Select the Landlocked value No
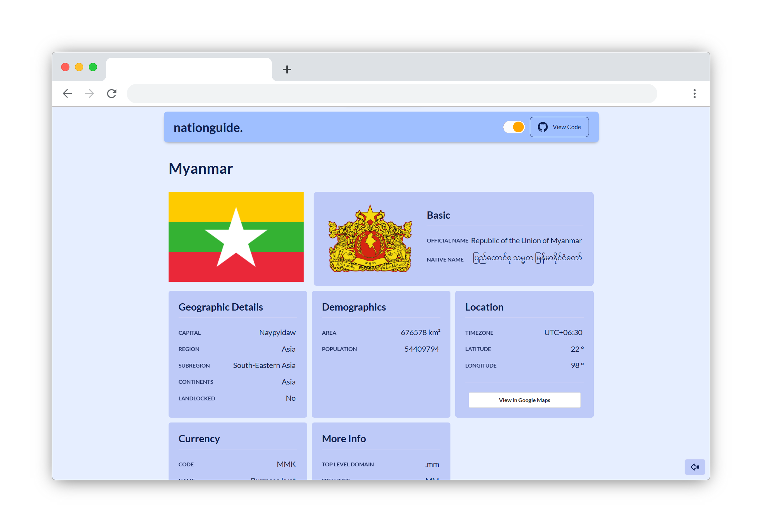762x532 pixels. (x=290, y=398)
